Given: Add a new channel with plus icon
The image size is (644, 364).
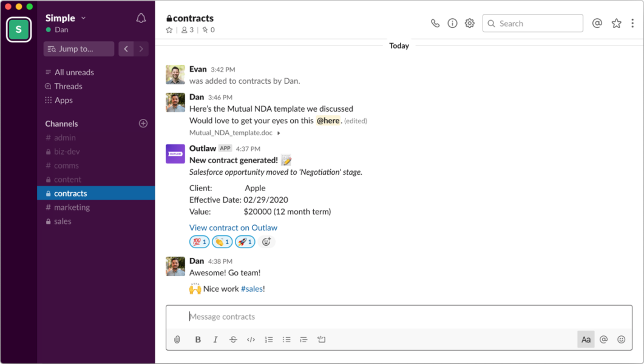Looking at the screenshot, I should [143, 124].
